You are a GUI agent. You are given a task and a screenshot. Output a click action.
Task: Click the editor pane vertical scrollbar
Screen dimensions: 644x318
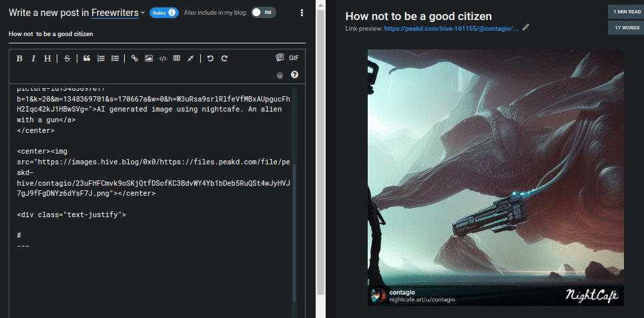click(x=320, y=152)
